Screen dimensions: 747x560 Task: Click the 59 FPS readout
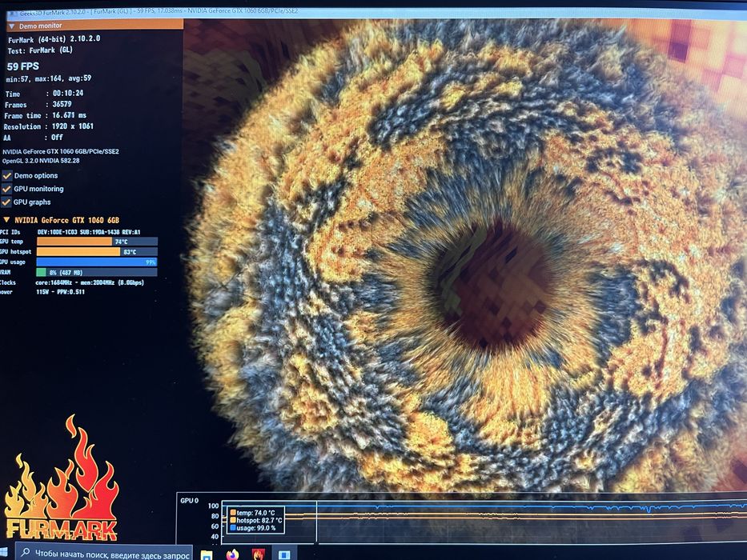pyautogui.click(x=23, y=66)
